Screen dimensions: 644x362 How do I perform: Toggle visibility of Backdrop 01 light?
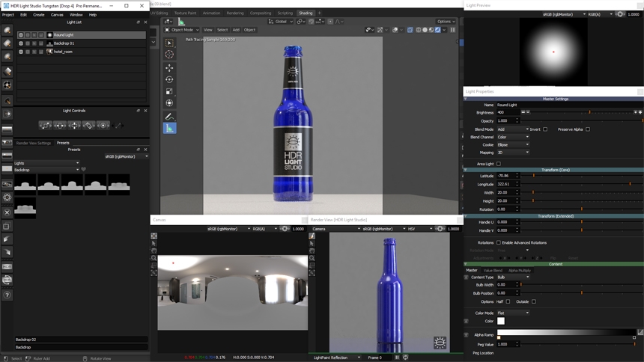click(x=20, y=43)
